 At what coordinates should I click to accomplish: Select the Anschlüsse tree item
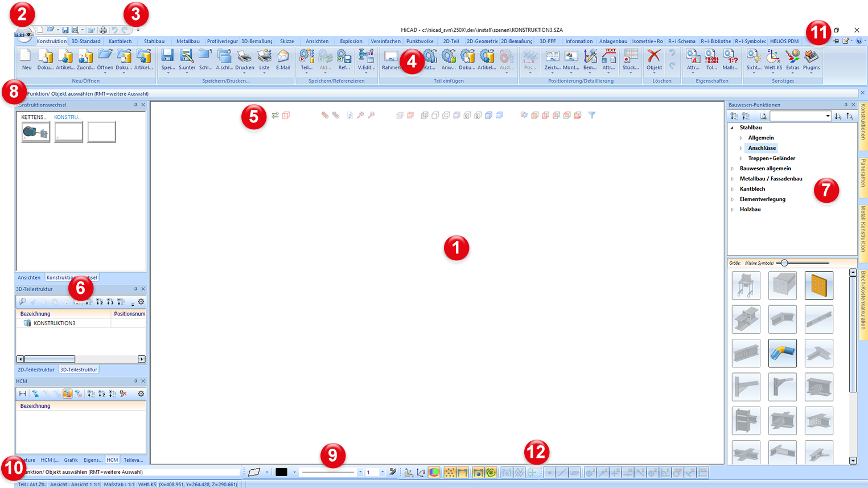[762, 148]
